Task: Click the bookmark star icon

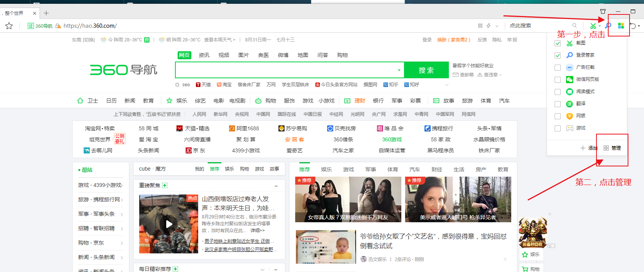Action: [9, 26]
